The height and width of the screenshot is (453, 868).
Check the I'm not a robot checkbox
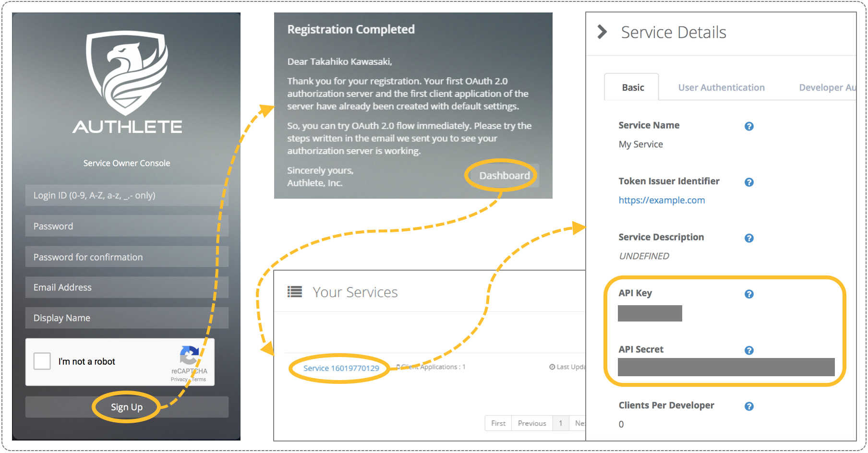pyautogui.click(x=42, y=361)
